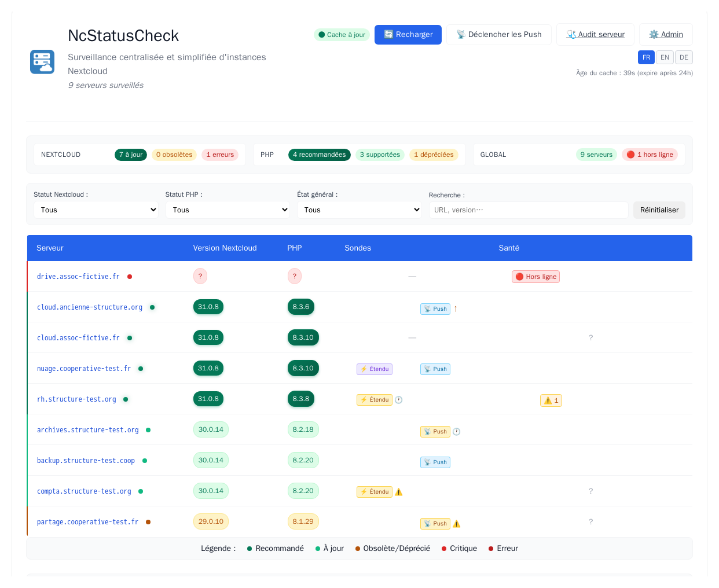Click the clock icon next to archives Push badge
719x588 pixels.
457,432
